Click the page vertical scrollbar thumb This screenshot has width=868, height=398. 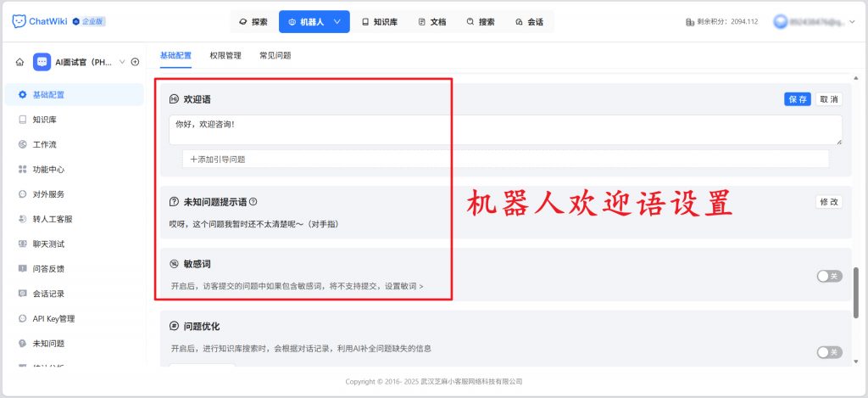[x=857, y=291]
